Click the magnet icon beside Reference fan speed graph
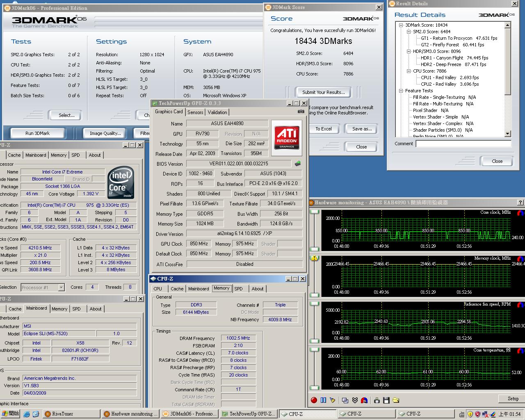The image size is (525, 420). (x=520, y=305)
